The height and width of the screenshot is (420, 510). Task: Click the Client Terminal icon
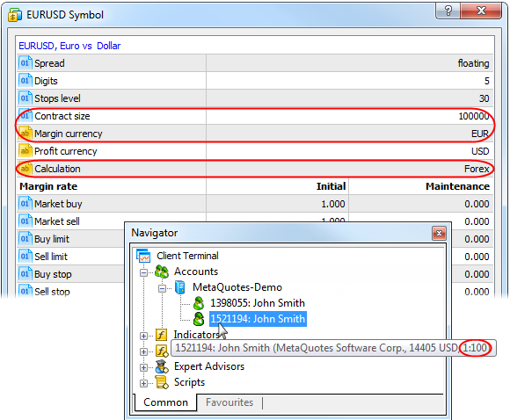click(x=143, y=256)
